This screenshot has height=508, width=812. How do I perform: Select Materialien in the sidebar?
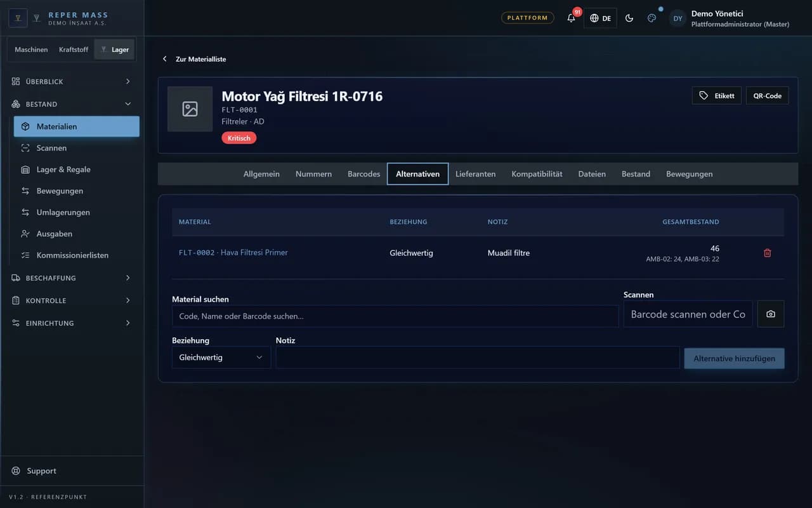coord(77,126)
